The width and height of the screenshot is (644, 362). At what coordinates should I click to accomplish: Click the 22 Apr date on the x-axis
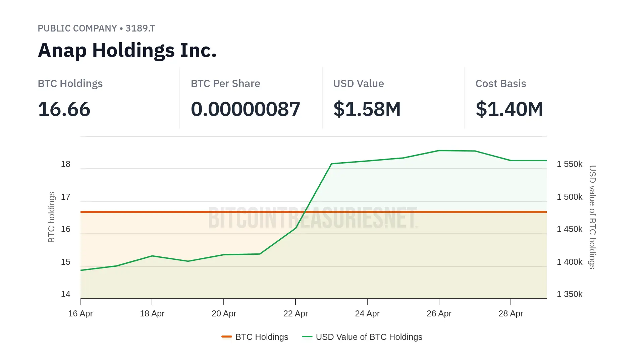(x=296, y=314)
